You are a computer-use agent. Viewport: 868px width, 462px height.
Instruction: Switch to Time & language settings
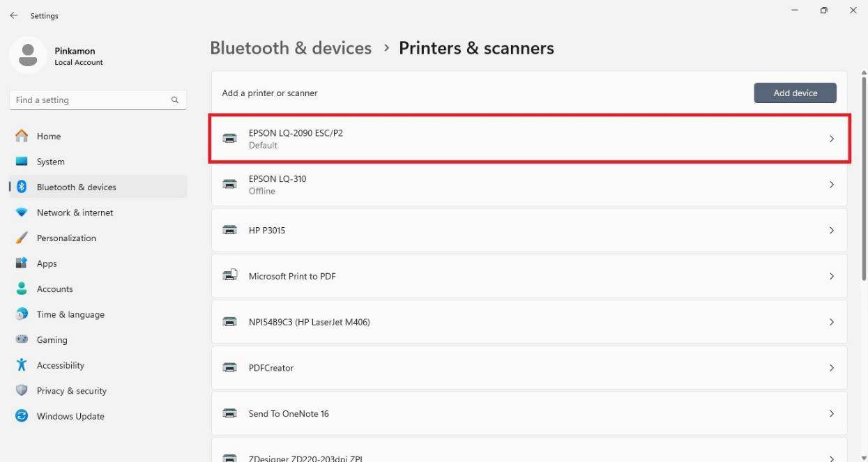(x=70, y=314)
